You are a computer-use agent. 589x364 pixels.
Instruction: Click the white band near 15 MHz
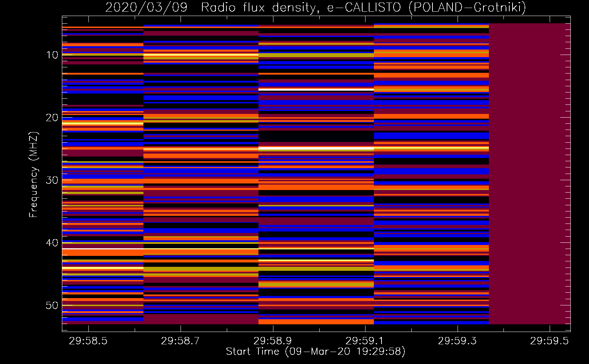[316, 89]
